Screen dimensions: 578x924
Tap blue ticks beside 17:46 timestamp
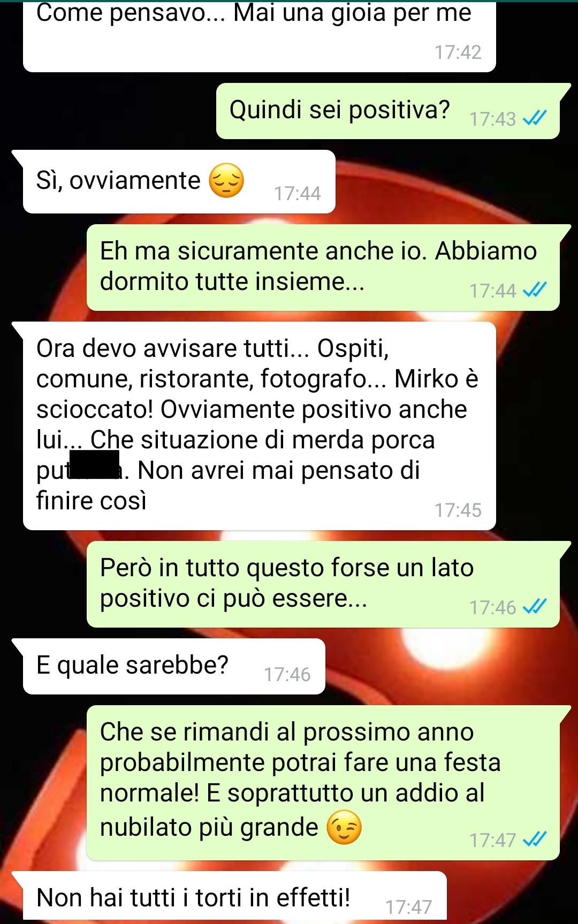click(535, 607)
